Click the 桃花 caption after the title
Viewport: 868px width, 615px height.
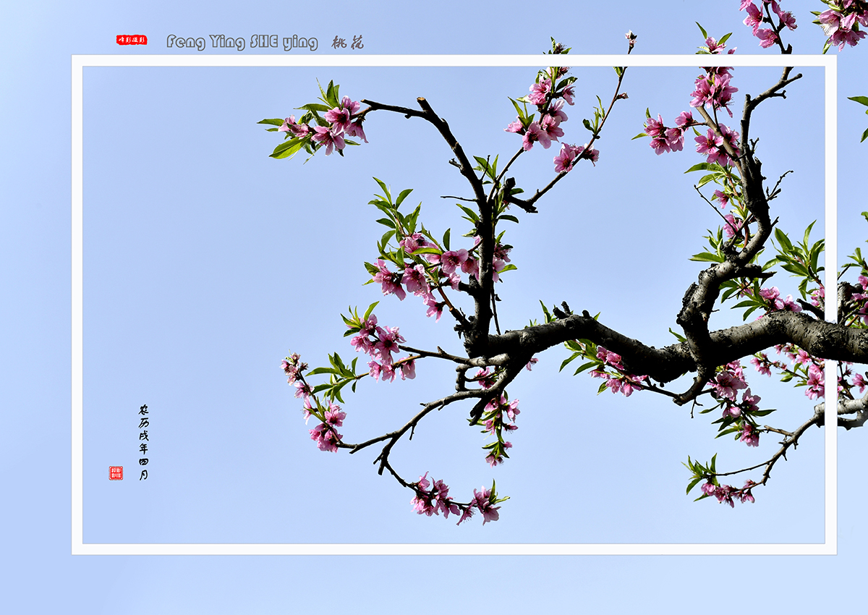348,42
